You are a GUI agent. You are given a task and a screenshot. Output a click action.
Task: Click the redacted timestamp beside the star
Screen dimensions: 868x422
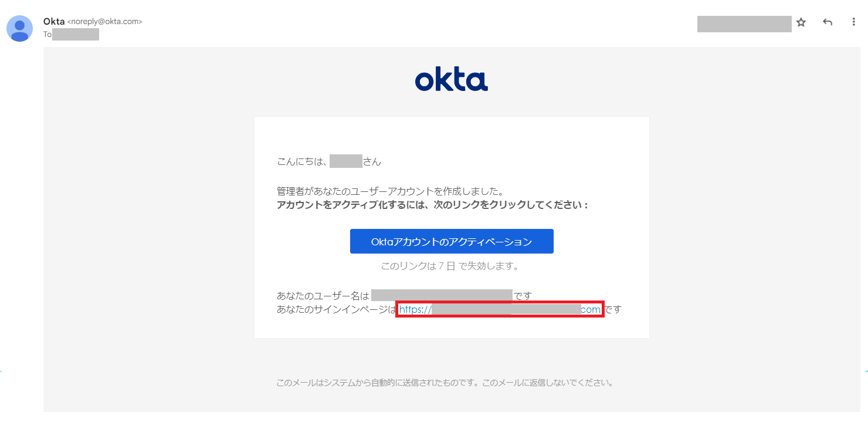pyautogui.click(x=744, y=23)
